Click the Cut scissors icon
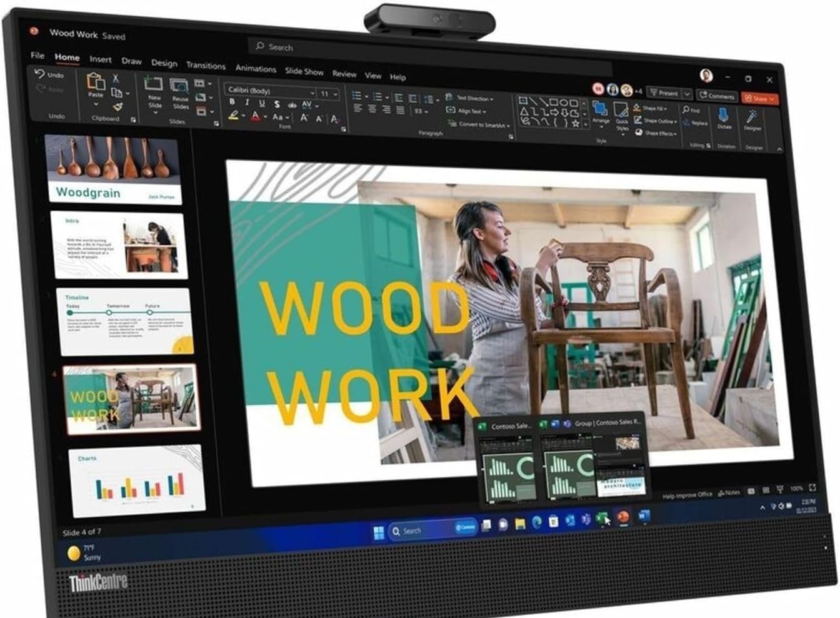The height and width of the screenshot is (618, 840). 116,78
